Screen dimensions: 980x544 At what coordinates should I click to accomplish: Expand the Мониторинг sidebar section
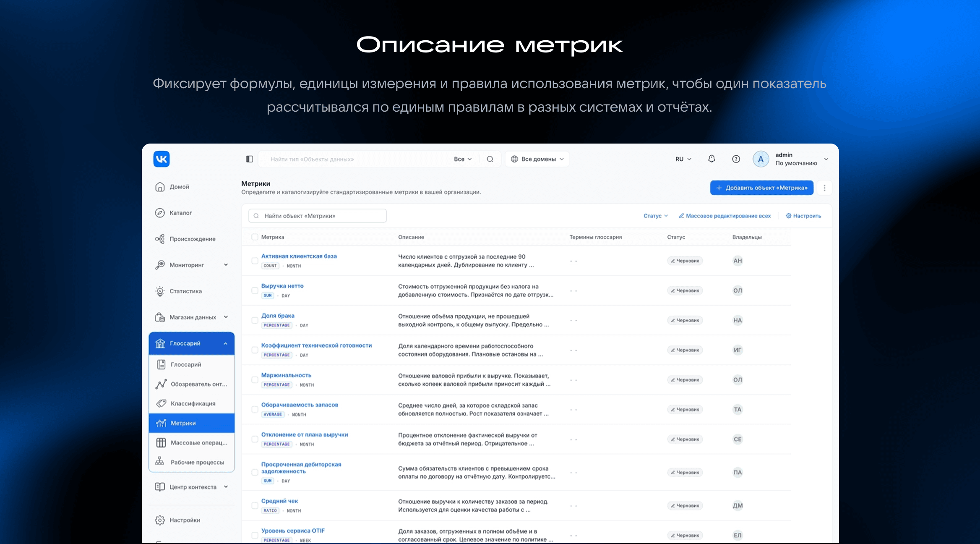coord(226,265)
